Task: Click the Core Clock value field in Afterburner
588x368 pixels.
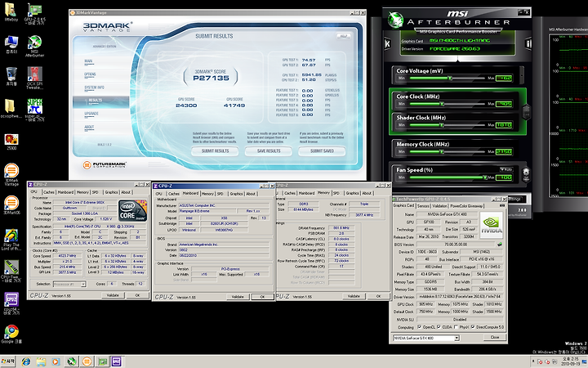Action: point(504,104)
